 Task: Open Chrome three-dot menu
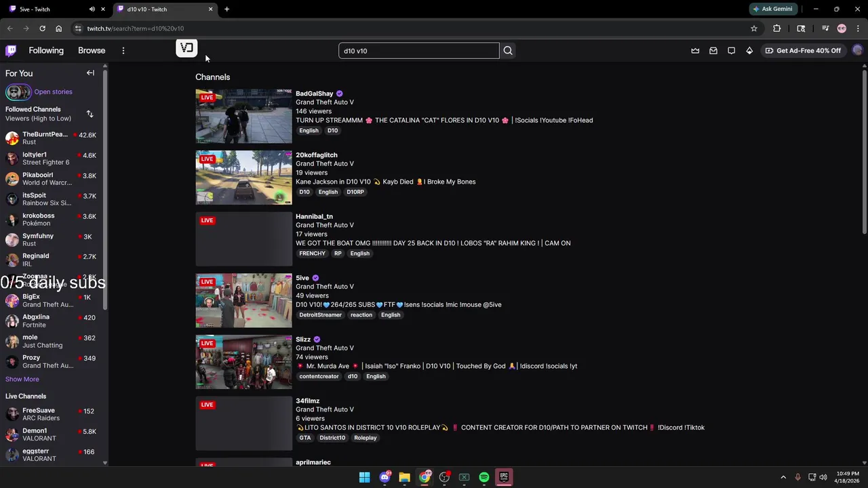(x=858, y=28)
